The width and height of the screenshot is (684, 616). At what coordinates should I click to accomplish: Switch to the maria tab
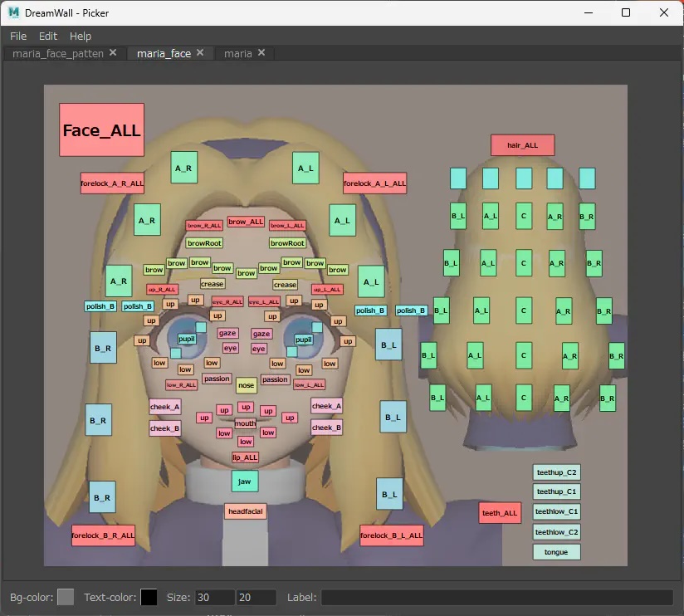[238, 53]
